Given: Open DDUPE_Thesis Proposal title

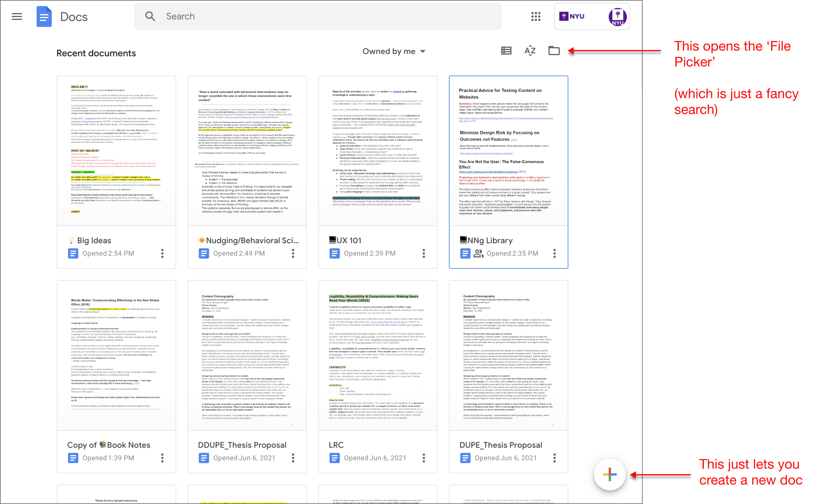Looking at the screenshot, I should [242, 445].
